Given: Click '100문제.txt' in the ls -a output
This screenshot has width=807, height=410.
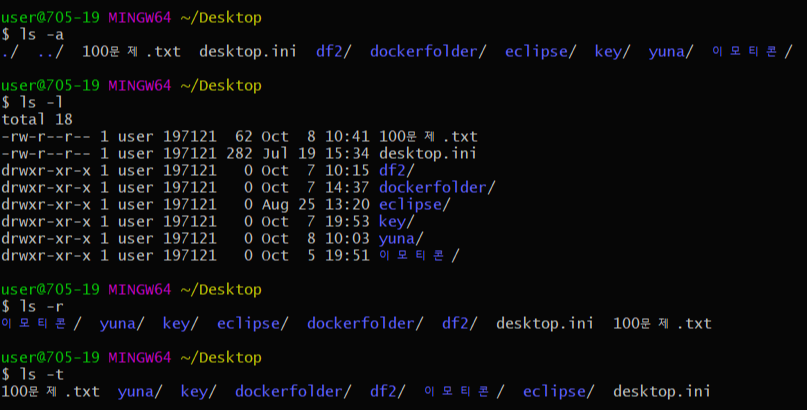Looking at the screenshot, I should [x=132, y=51].
